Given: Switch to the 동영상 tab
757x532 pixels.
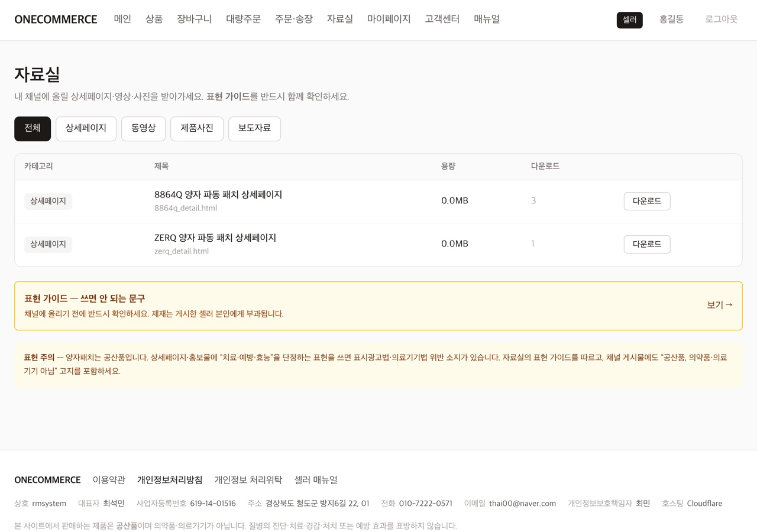Looking at the screenshot, I should [x=143, y=128].
